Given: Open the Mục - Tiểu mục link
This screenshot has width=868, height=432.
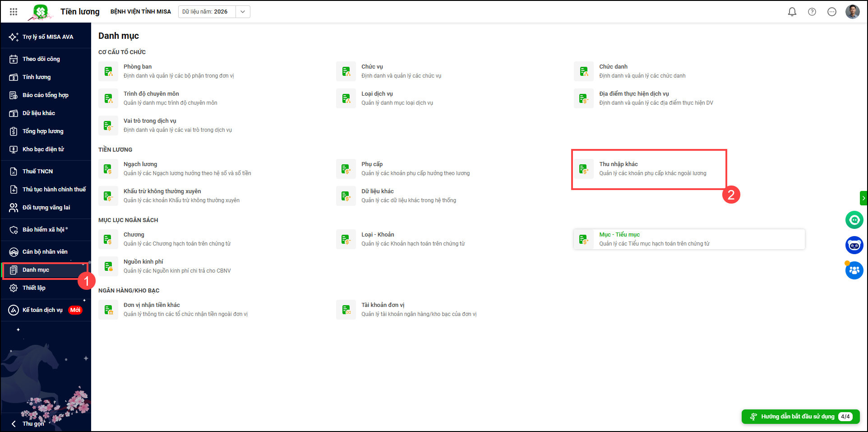Looking at the screenshot, I should click(619, 235).
